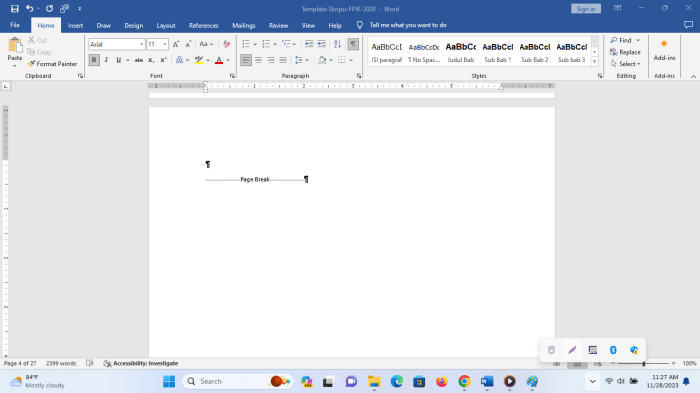Click the Sign in button

[586, 9]
